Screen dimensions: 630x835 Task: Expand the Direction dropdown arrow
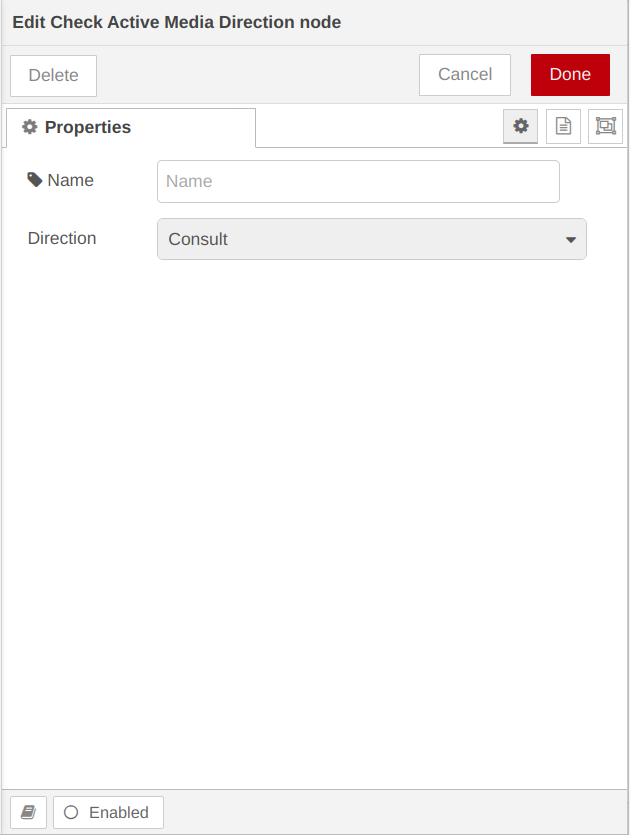571,240
